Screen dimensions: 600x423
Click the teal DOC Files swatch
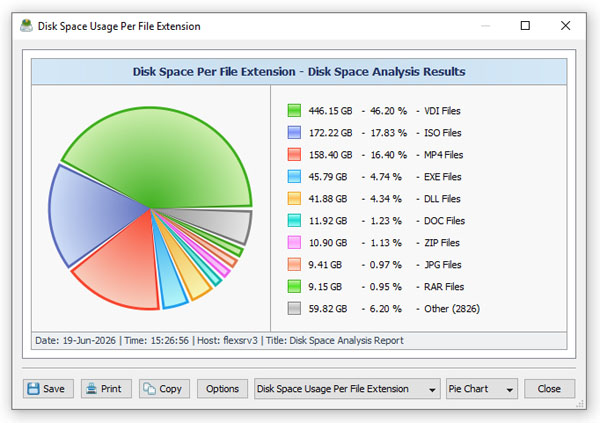point(294,220)
